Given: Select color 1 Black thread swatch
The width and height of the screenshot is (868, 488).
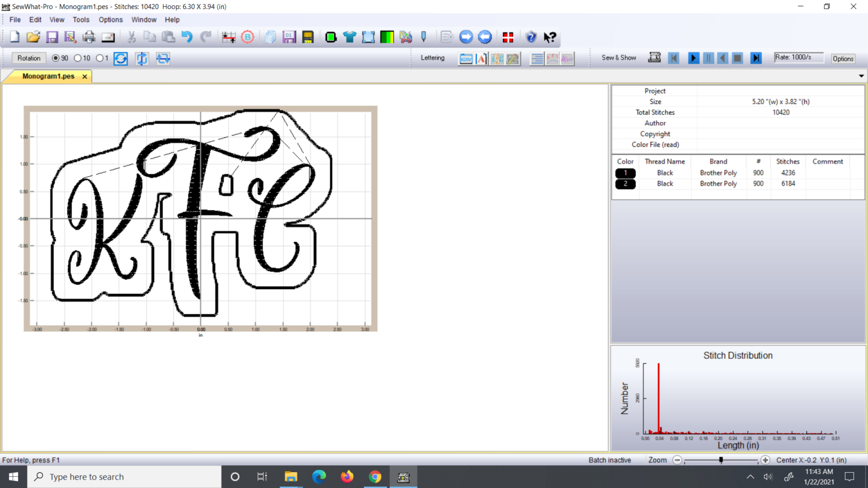Looking at the screenshot, I should (x=625, y=173).
